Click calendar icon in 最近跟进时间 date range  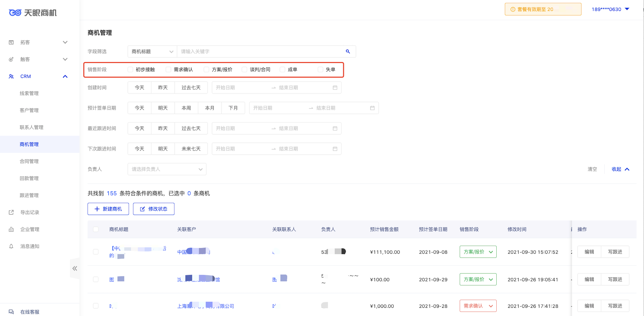coord(335,128)
